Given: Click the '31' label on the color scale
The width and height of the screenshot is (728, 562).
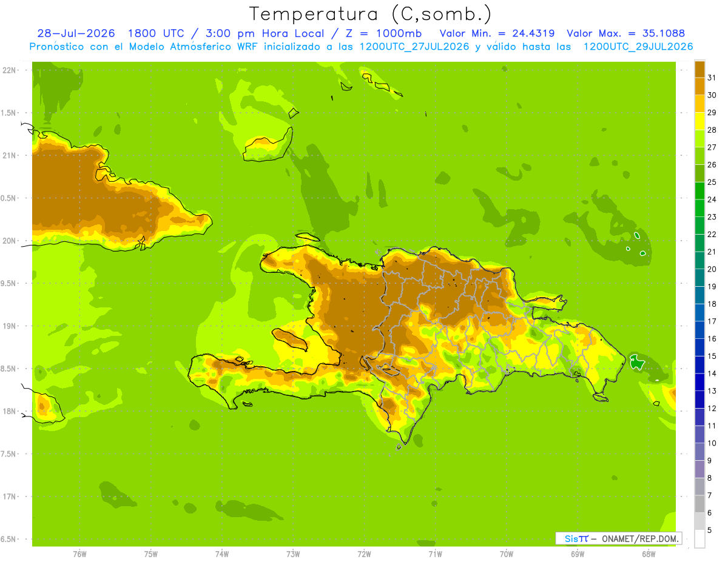Looking at the screenshot, I should (712, 78).
